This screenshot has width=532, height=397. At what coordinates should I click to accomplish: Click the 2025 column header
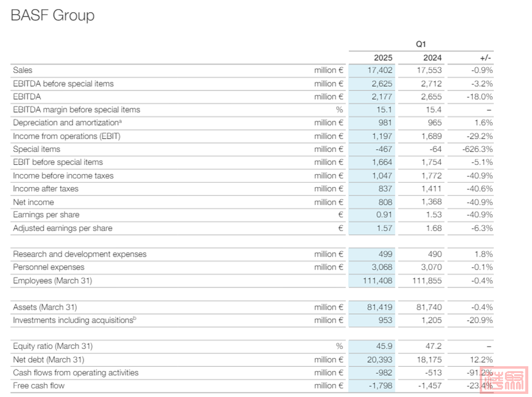[383, 58]
